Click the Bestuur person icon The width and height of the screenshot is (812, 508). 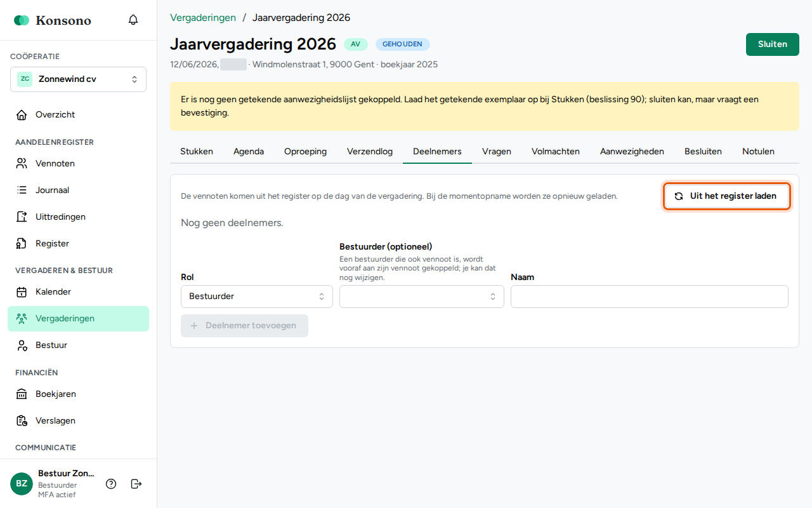tap(22, 345)
